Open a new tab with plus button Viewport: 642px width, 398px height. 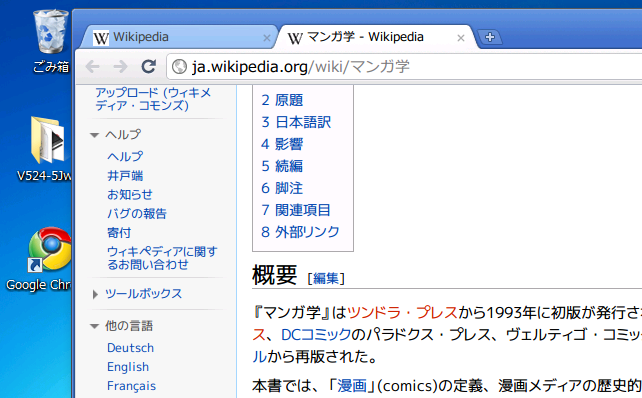(x=490, y=37)
